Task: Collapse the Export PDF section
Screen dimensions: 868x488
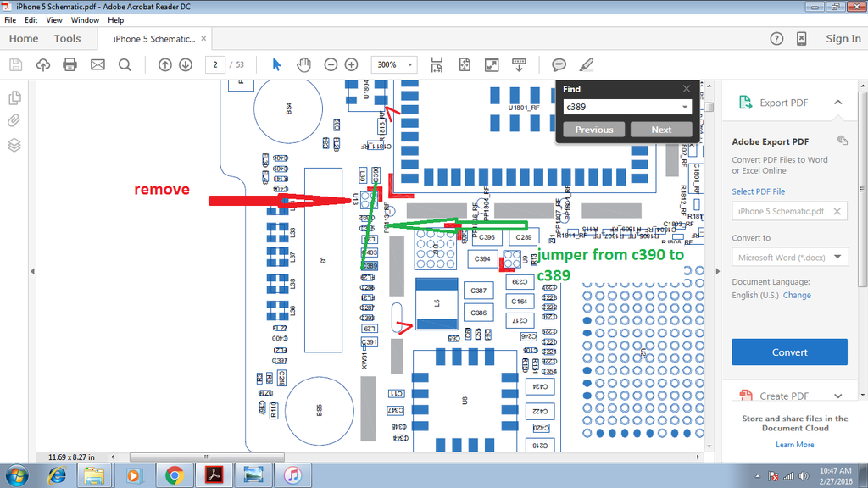Action: [837, 103]
